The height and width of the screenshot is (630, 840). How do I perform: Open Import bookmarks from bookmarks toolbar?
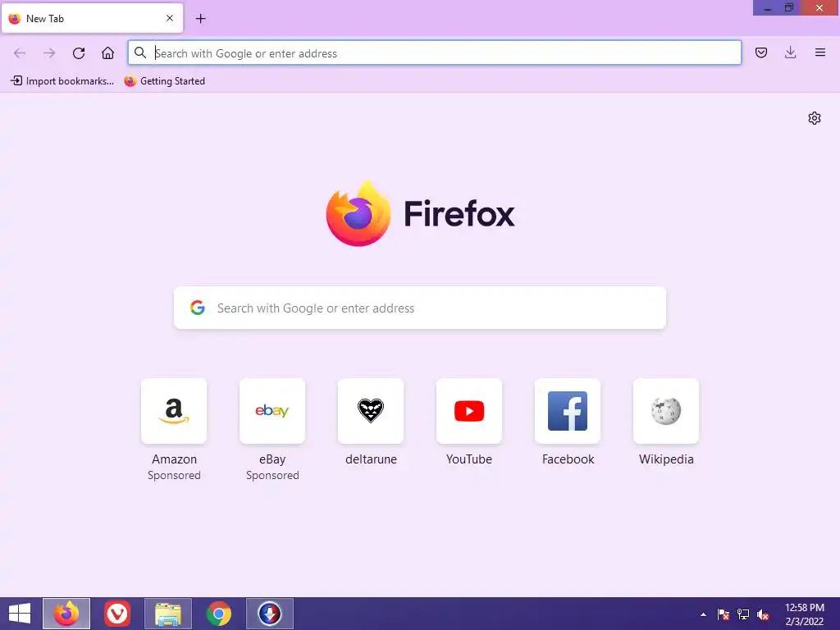pyautogui.click(x=62, y=81)
